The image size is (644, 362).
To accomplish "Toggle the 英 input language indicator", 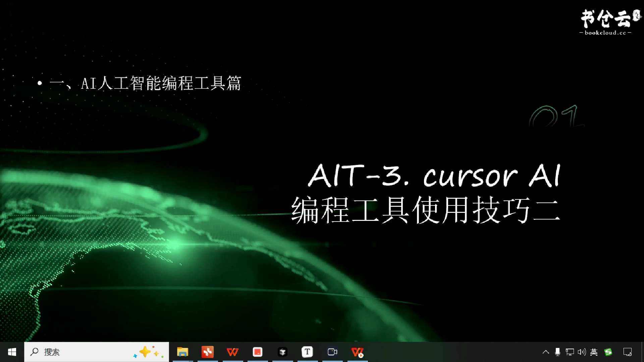I will click(x=594, y=352).
